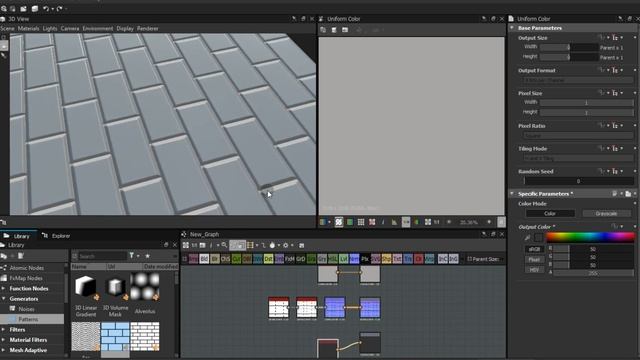Collapse the Base Parameters section
This screenshot has height=360, width=640.
click(x=512, y=28)
